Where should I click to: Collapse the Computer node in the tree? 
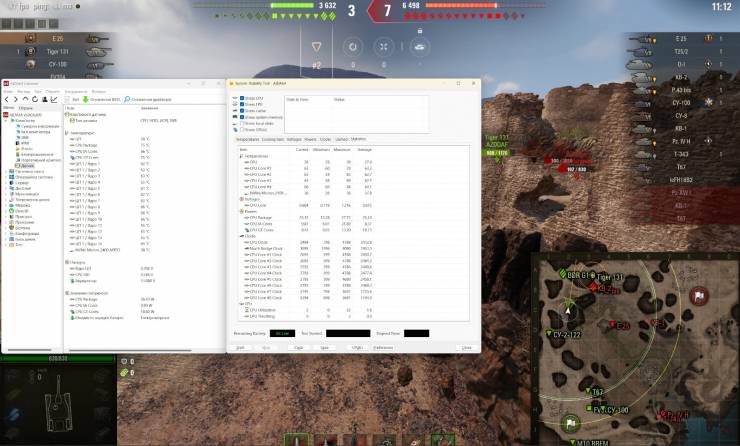tap(6, 120)
